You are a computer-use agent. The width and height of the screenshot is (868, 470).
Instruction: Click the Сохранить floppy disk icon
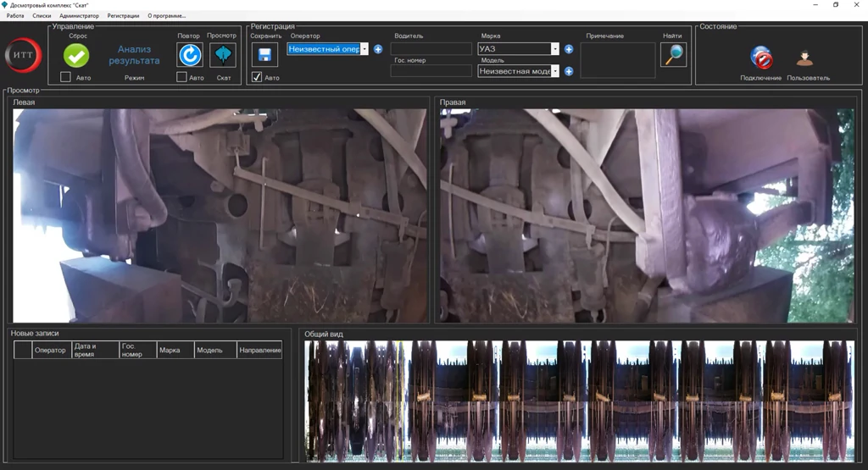click(264, 55)
